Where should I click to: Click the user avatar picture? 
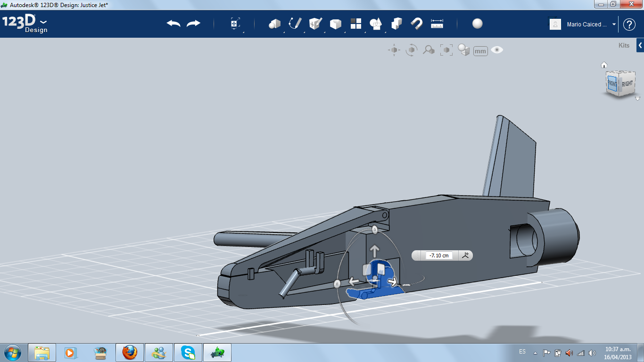click(x=555, y=24)
